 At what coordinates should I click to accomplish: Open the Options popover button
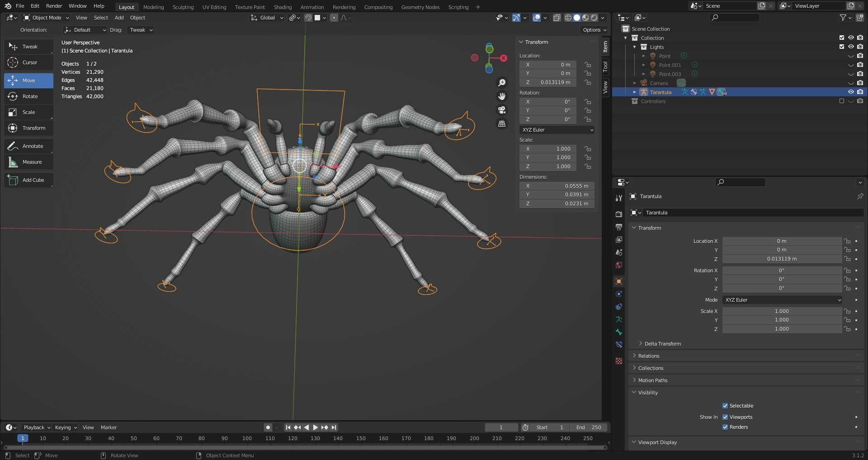tap(594, 30)
